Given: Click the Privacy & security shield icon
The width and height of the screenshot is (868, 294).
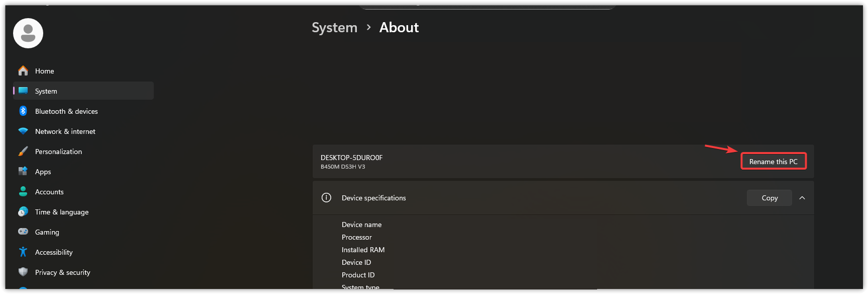Looking at the screenshot, I should coord(23,272).
